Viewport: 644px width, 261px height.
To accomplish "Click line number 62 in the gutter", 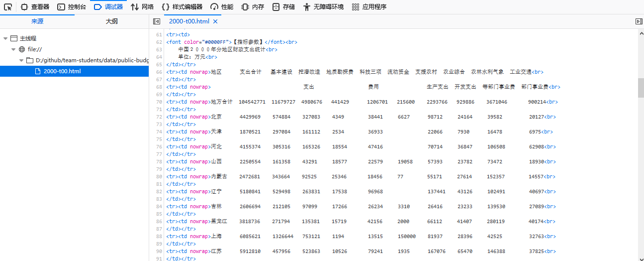I will tap(159, 42).
